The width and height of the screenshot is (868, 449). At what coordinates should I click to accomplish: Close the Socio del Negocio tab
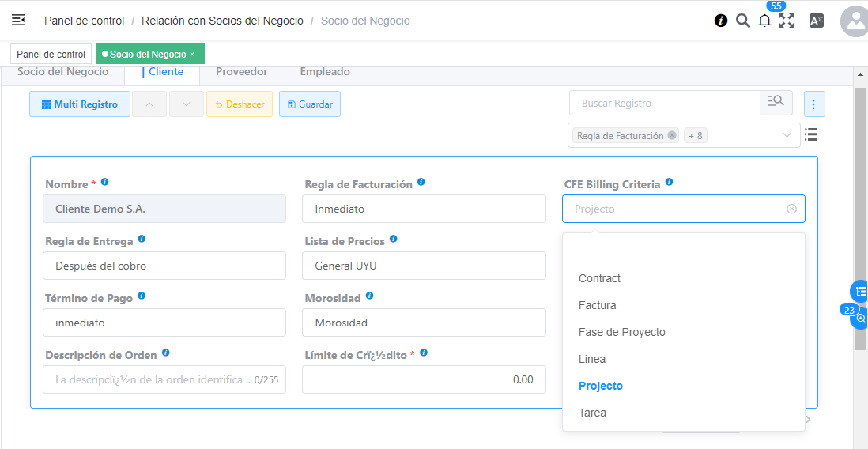(192, 55)
